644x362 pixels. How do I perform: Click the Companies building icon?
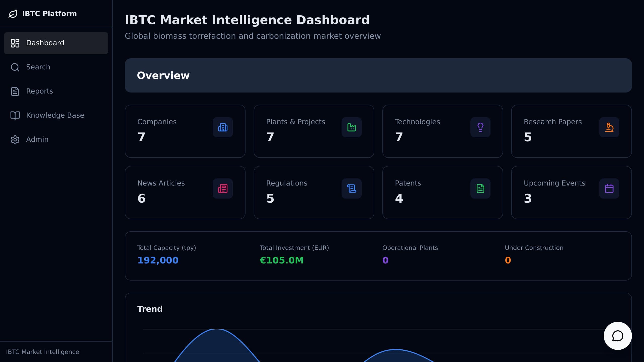(x=223, y=127)
